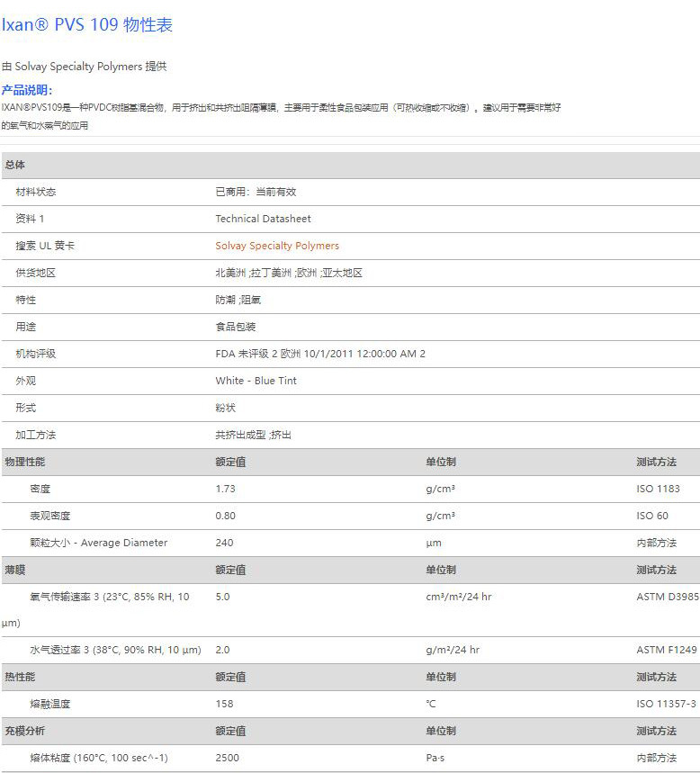700x773 pixels.
Task: Click the 密度 property label
Action: pos(40,489)
